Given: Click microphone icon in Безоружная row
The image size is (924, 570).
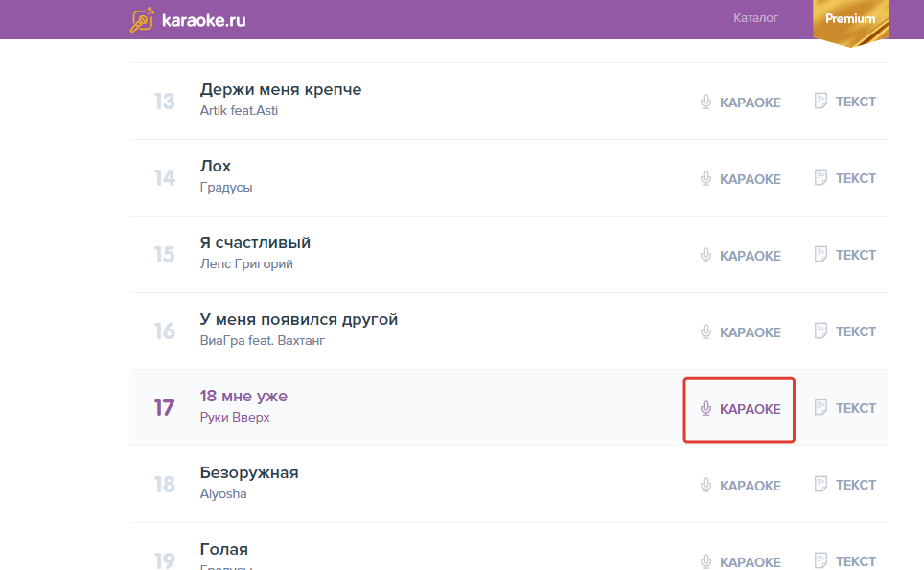Looking at the screenshot, I should pyautogui.click(x=705, y=485).
